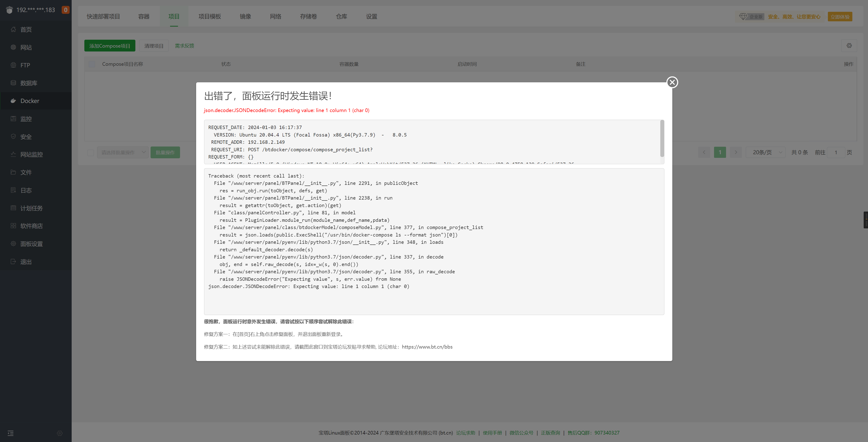Click the Compose项目名称 column header

coord(123,64)
